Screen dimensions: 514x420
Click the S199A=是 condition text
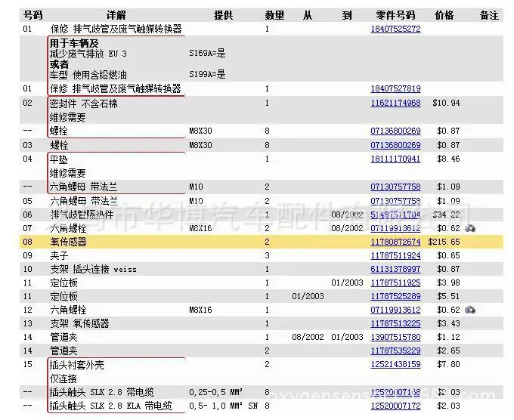pyautogui.click(x=207, y=74)
